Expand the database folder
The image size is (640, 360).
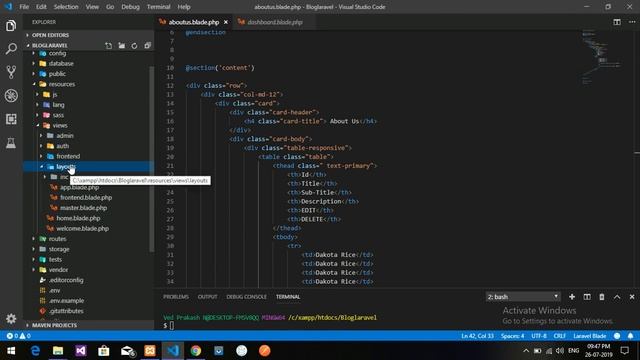(61, 64)
